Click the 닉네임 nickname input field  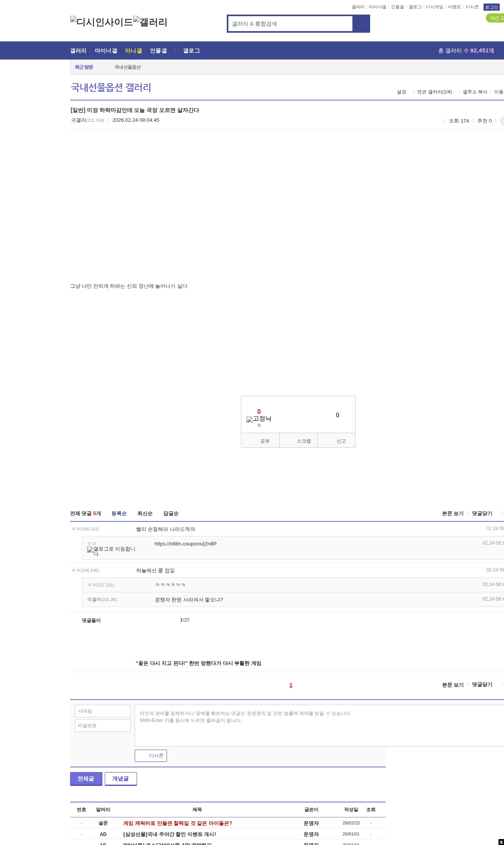(103, 711)
